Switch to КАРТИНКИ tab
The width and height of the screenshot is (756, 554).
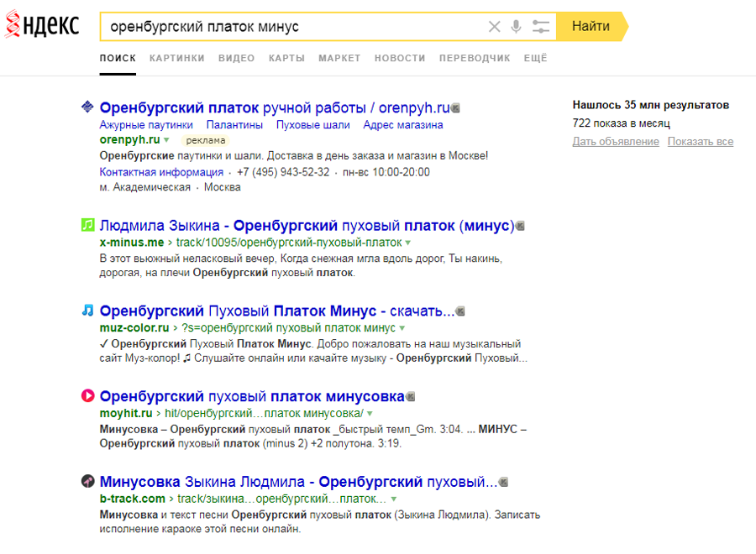[177, 58]
